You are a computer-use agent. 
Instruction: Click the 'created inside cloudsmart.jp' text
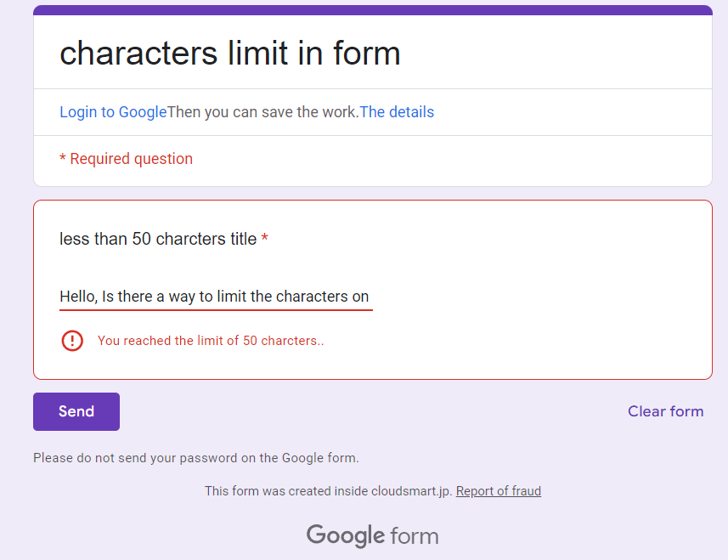(329, 491)
